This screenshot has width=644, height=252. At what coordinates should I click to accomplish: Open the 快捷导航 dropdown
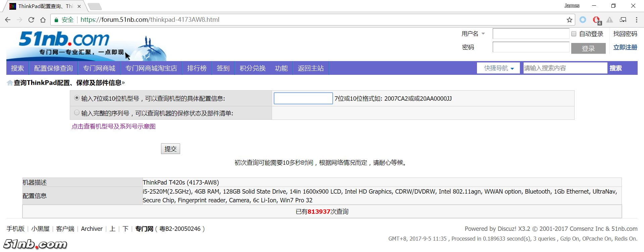click(x=498, y=68)
